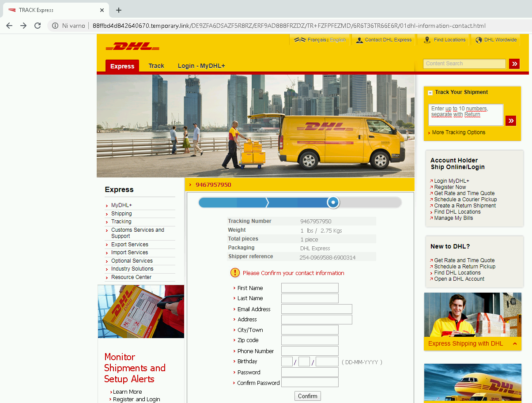
Task: Click the Email Address field
Action: click(x=317, y=309)
